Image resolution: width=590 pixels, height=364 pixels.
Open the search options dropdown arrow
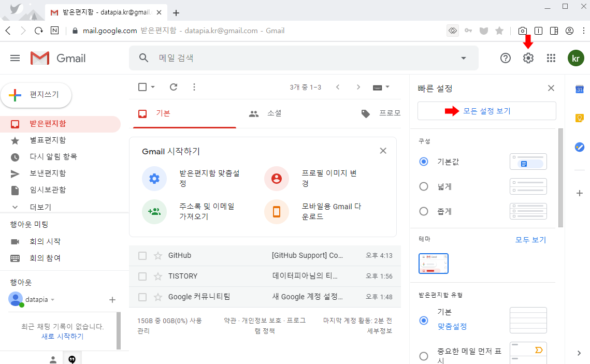[464, 58]
